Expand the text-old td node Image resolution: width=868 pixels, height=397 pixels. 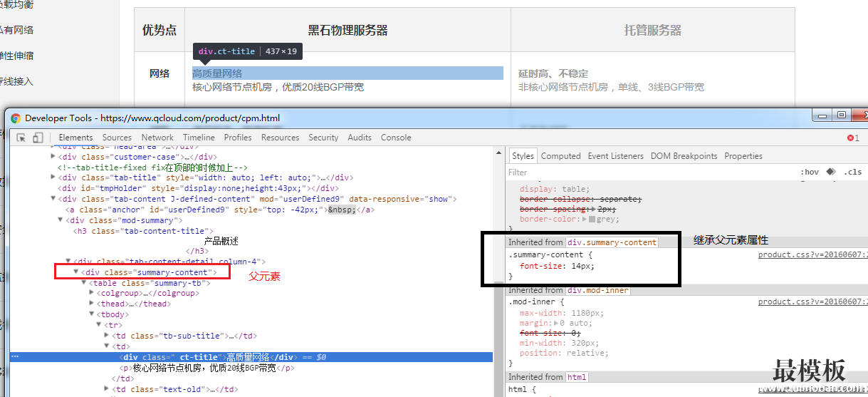[107, 388]
